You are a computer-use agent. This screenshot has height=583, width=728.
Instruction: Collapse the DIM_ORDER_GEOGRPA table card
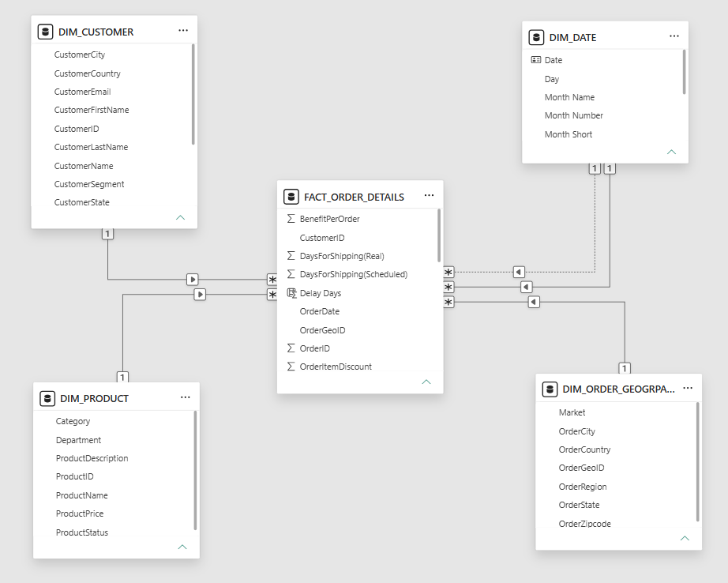[x=685, y=539]
